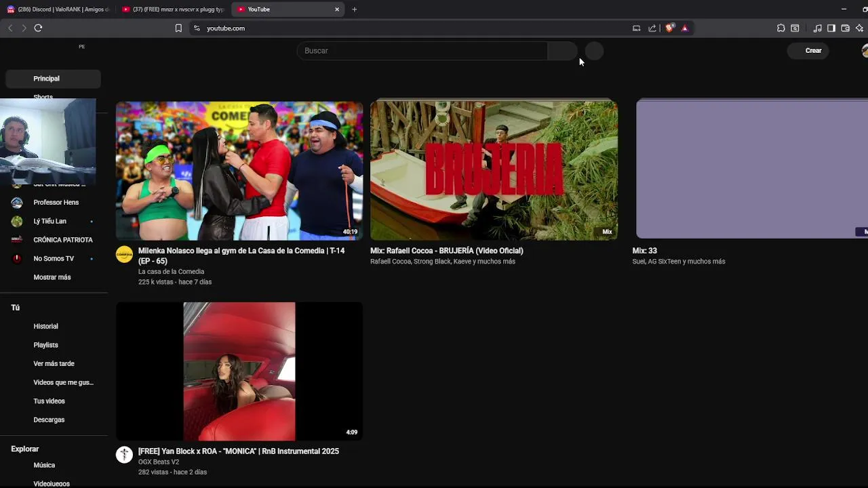Image resolution: width=868 pixels, height=488 pixels.
Task: Open CRÓNICA PATRIOTA subscription avatar
Action: coord(17,240)
